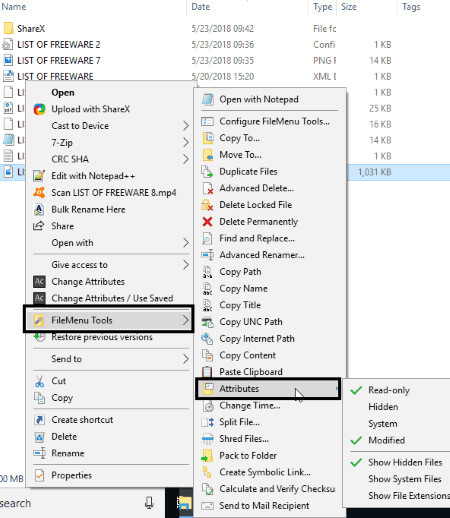Click the Delete Locked File padlock icon
The image size is (450, 518).
click(207, 205)
